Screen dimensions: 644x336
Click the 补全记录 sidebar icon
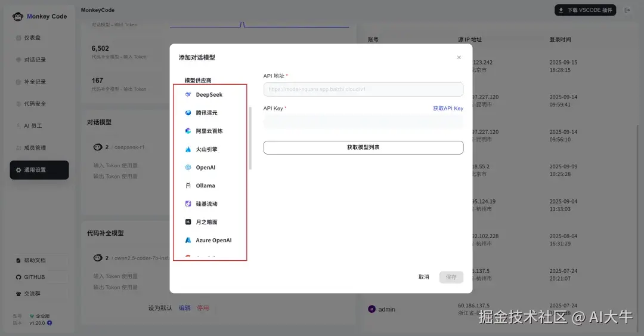(18, 82)
